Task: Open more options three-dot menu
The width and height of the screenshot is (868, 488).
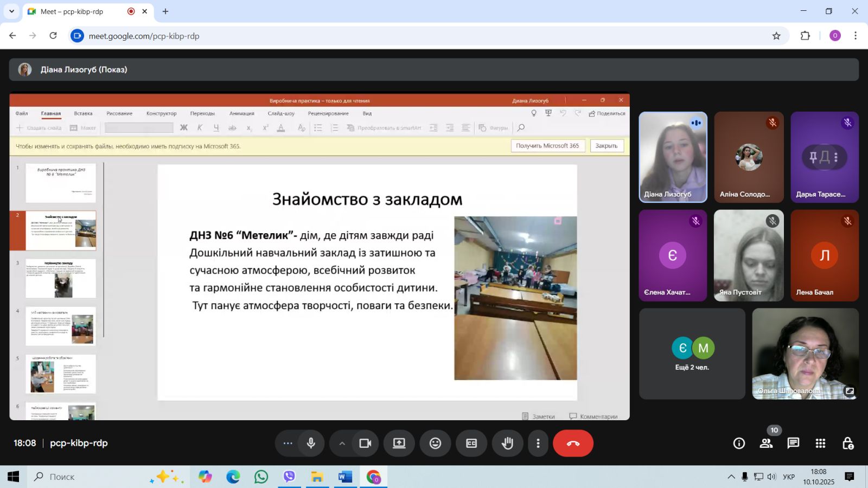Action: [538, 444]
